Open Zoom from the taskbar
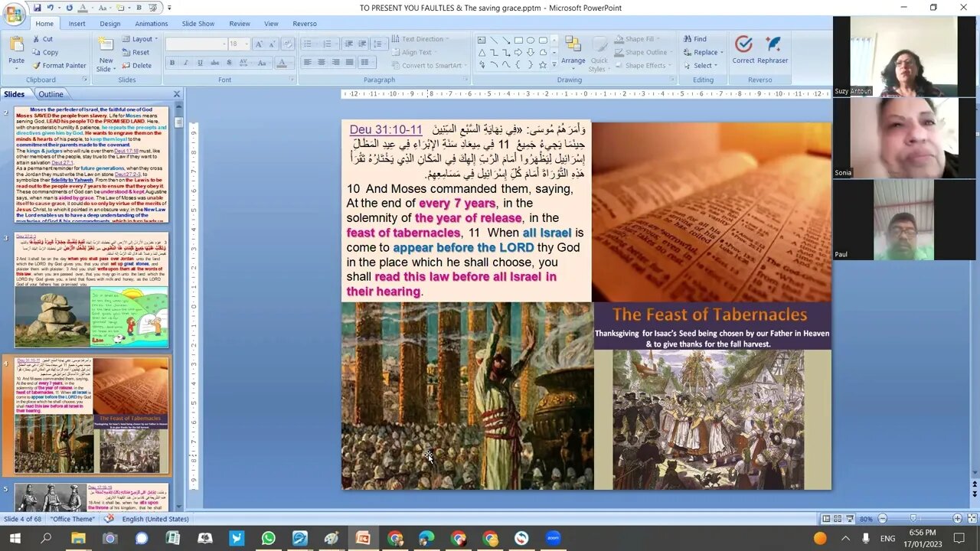Image resolution: width=980 pixels, height=551 pixels. tap(553, 539)
